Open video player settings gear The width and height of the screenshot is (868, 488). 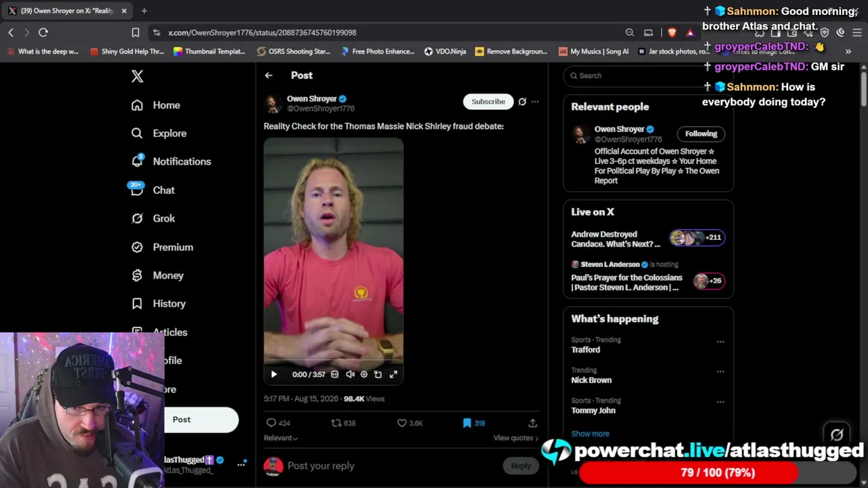point(364,374)
